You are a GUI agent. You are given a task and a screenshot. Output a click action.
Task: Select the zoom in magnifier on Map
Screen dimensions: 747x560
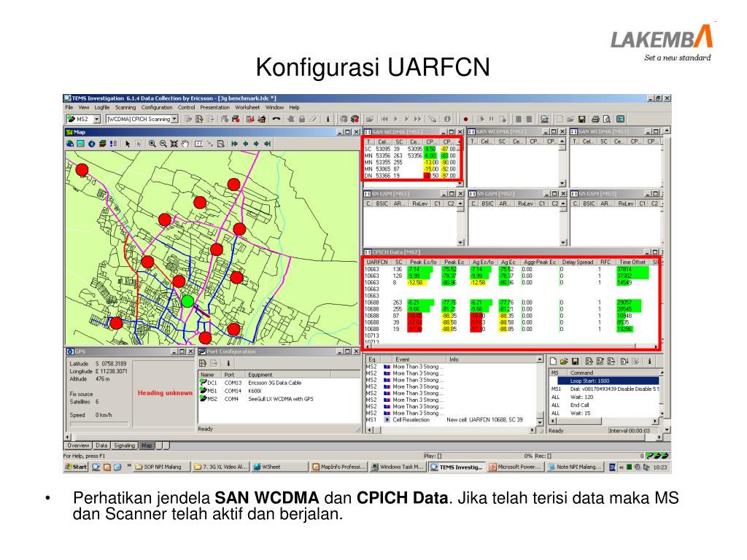[x=152, y=144]
